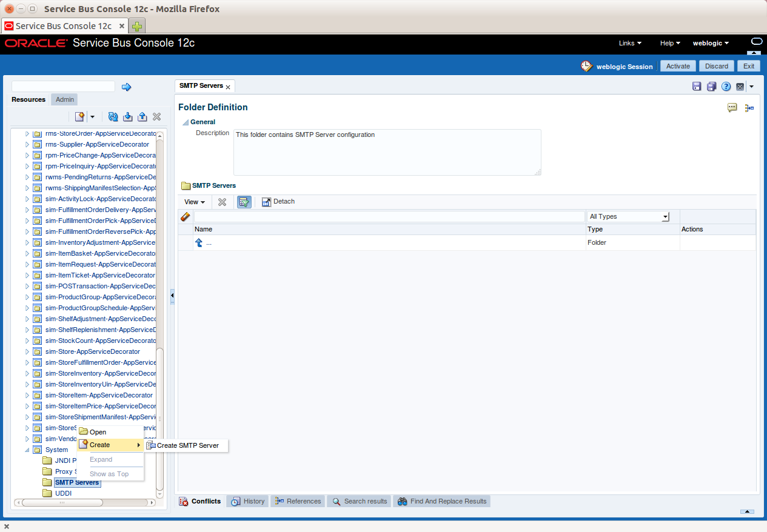Click the eraser clear-filter icon

[186, 216]
